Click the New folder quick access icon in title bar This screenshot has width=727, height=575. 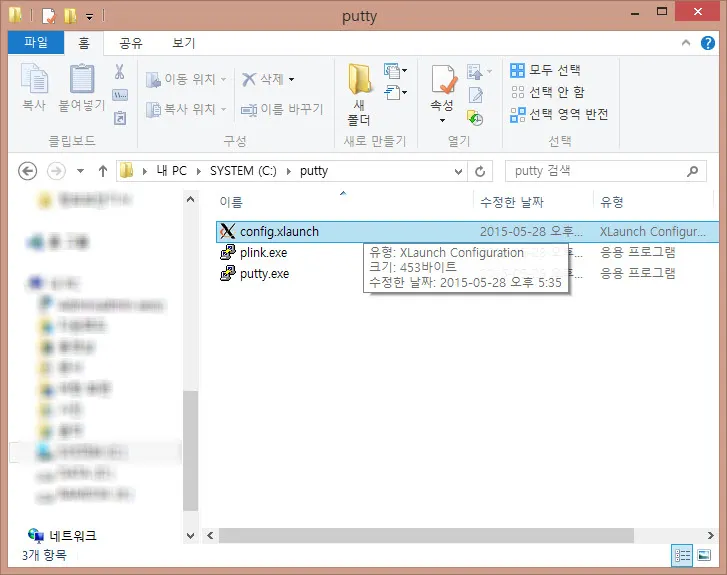[70, 16]
